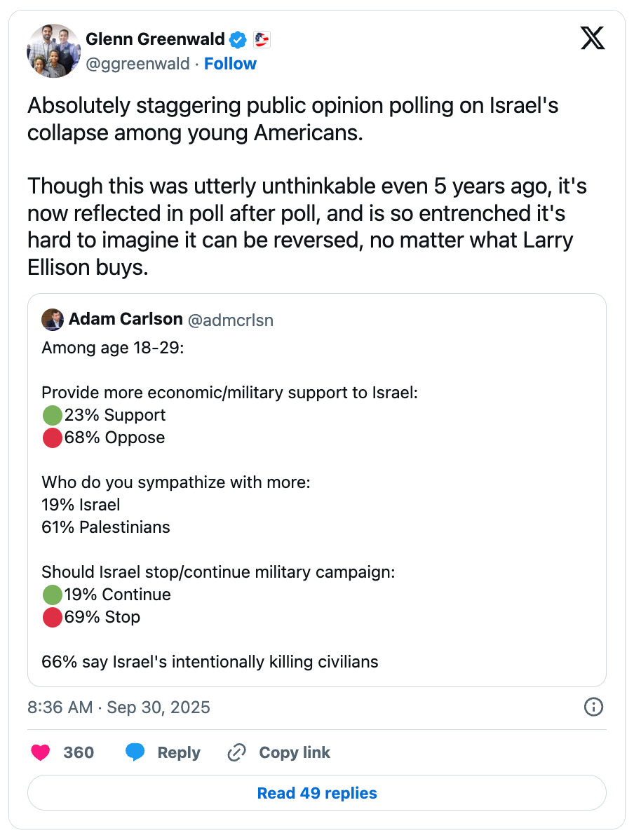Open the Read 49 replies button
This screenshot has width=634, height=840.
tap(317, 793)
